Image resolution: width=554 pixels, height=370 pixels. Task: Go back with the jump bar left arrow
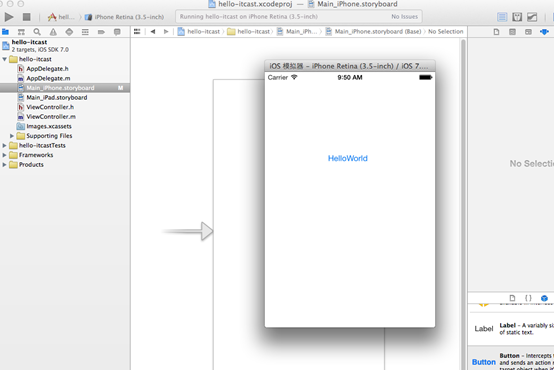point(153,31)
